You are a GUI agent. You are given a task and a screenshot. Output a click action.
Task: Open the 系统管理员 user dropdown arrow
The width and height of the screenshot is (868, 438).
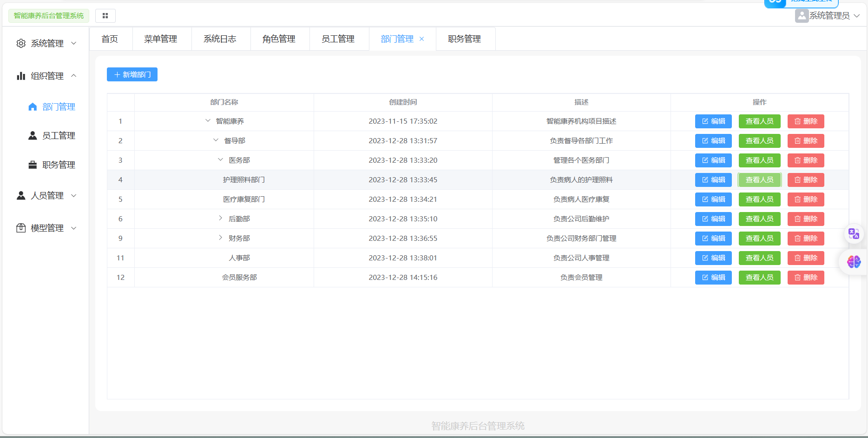[x=857, y=16]
